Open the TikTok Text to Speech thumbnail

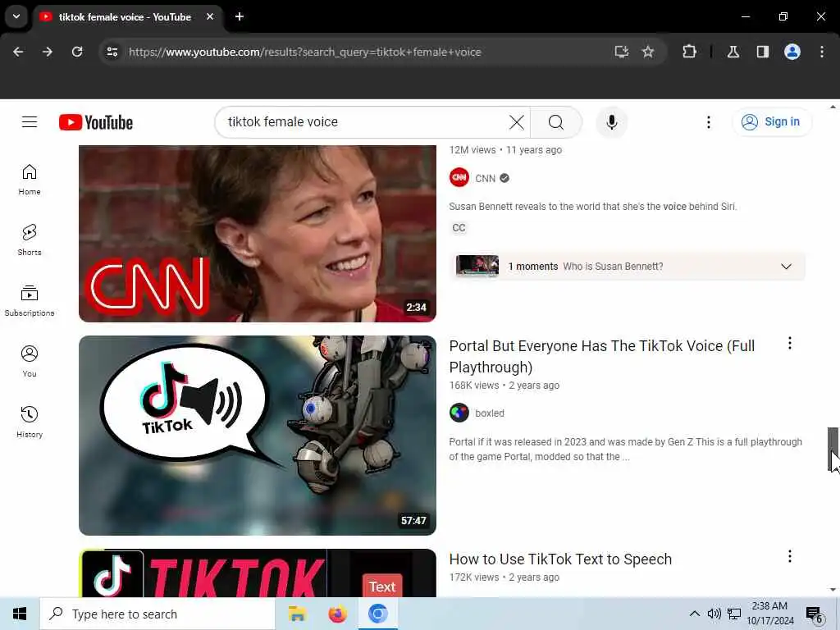(258, 573)
